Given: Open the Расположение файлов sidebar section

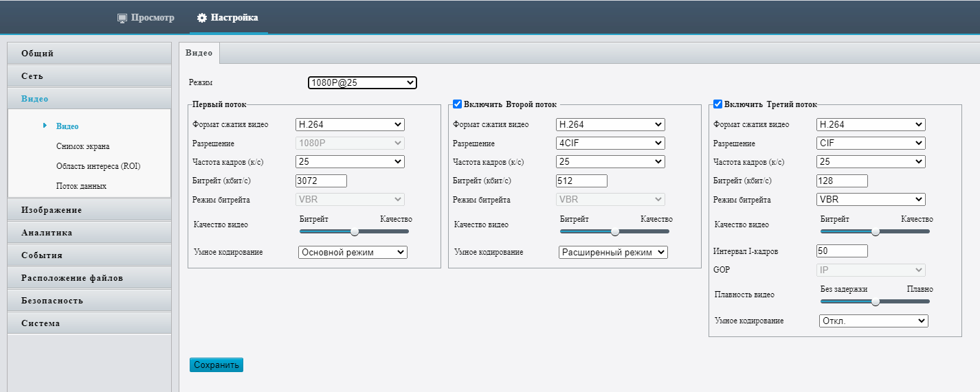Looking at the screenshot, I should pyautogui.click(x=89, y=277).
